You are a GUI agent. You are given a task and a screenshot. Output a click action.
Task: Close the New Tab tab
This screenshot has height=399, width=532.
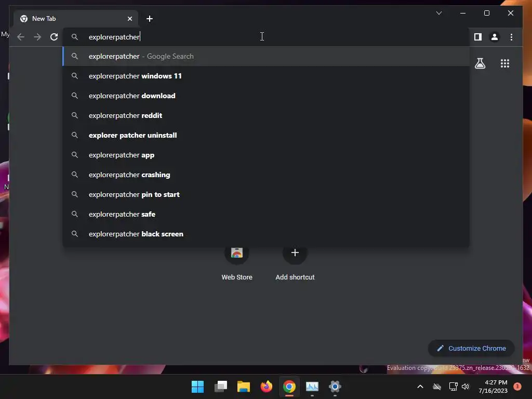point(129,19)
